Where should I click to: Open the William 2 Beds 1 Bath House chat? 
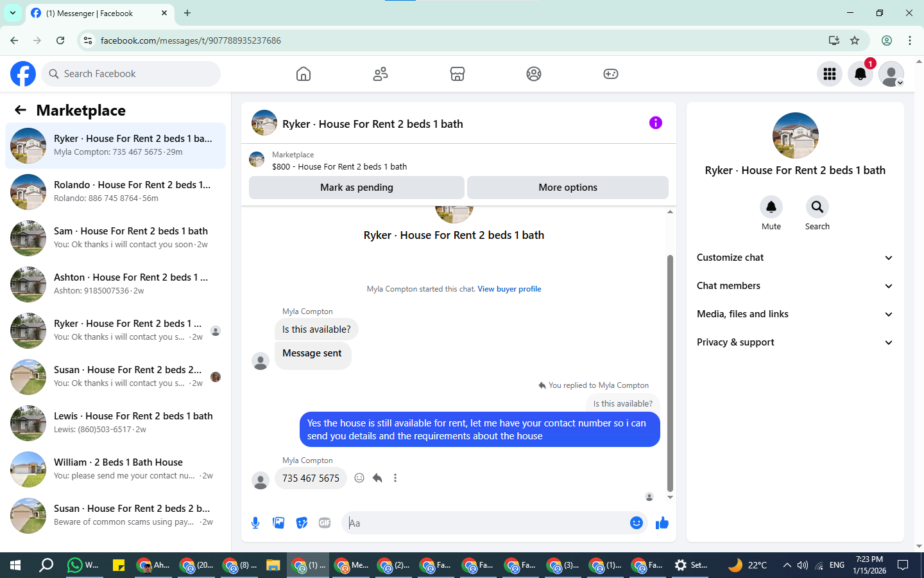pyautogui.click(x=116, y=469)
